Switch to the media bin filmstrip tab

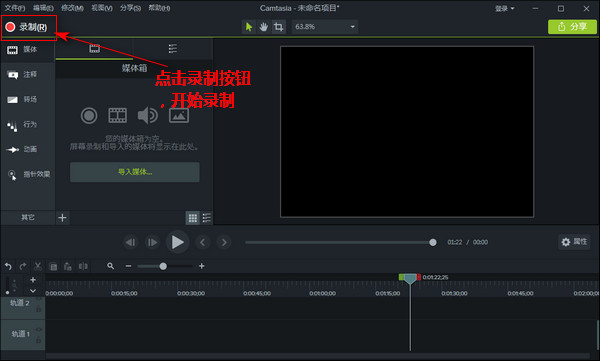click(95, 49)
